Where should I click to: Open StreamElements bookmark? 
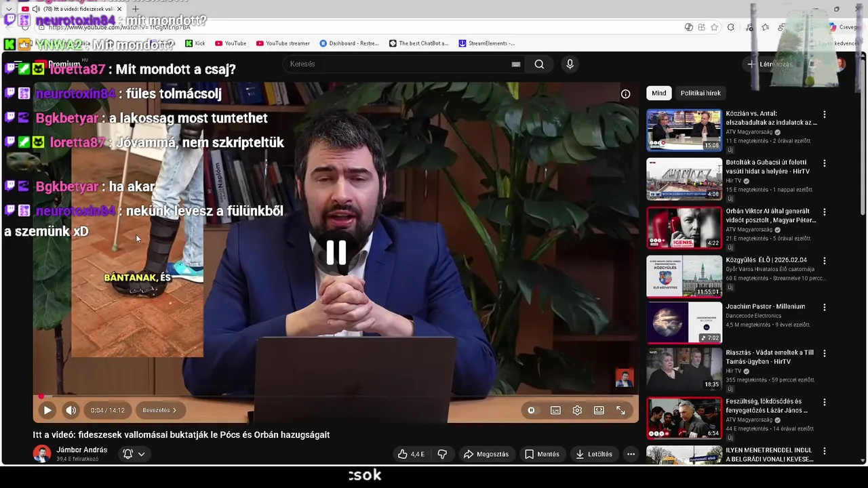[486, 43]
